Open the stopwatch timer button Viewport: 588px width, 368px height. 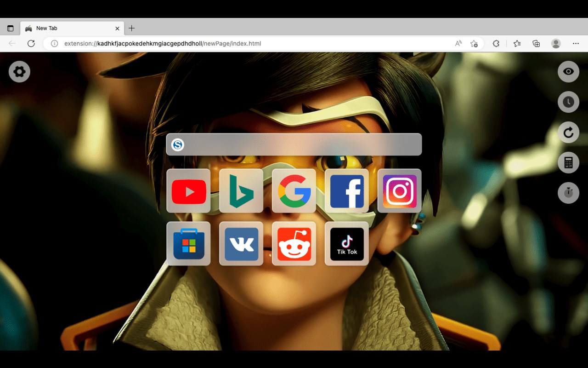pyautogui.click(x=568, y=193)
